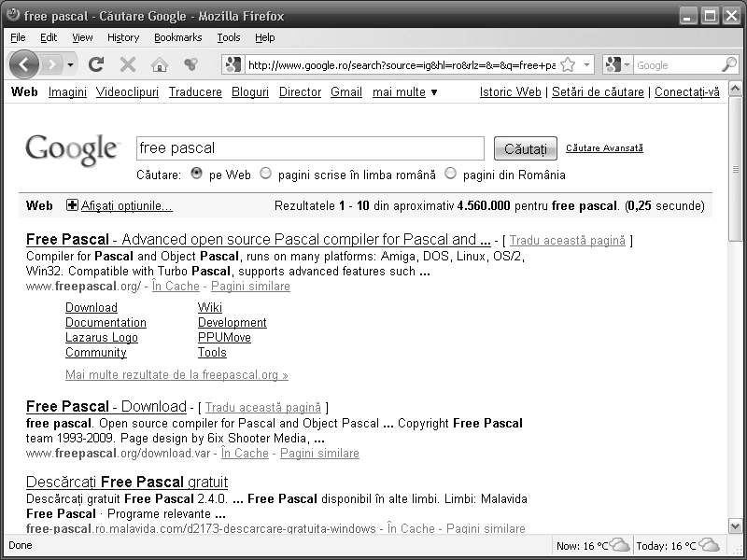Expand the plus icon beside Afișați opțiunile
Screen dimensions: 747x560
click(72, 205)
